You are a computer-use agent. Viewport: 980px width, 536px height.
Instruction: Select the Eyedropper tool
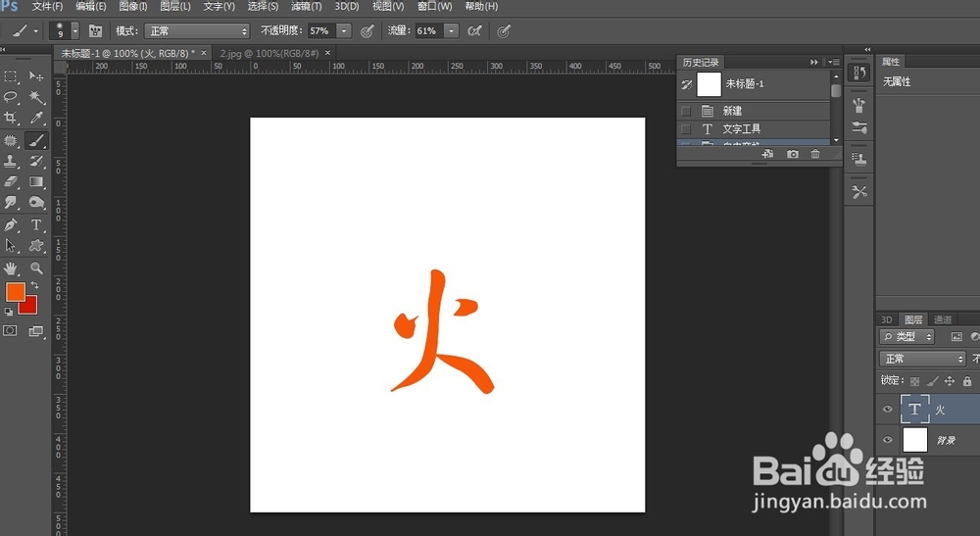coord(36,118)
